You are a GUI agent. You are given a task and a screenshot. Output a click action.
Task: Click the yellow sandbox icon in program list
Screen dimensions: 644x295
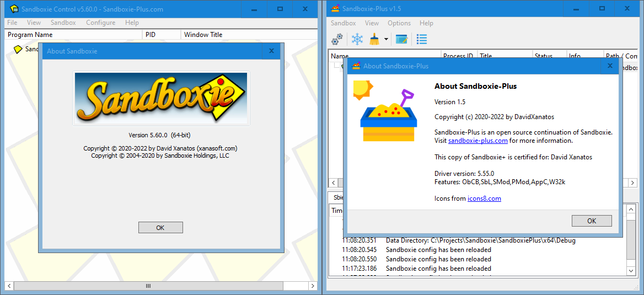tap(18, 49)
